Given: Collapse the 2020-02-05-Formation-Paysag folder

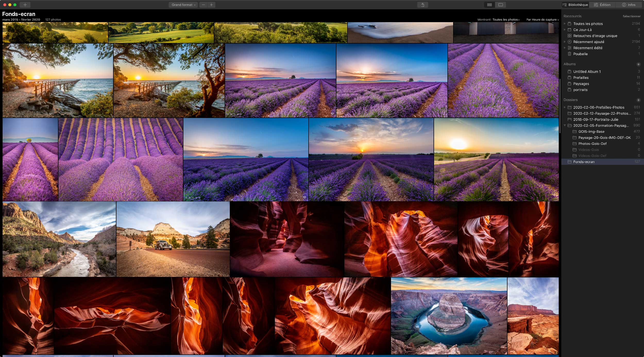Looking at the screenshot, I should pos(565,125).
